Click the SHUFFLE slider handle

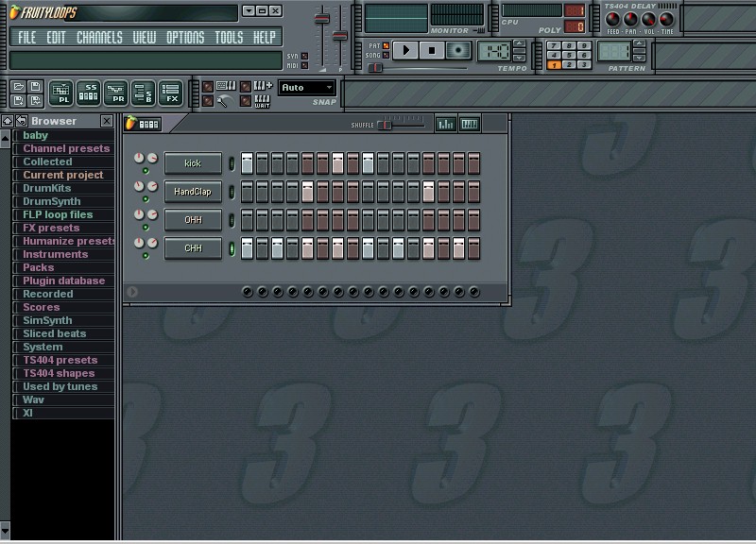(x=385, y=126)
